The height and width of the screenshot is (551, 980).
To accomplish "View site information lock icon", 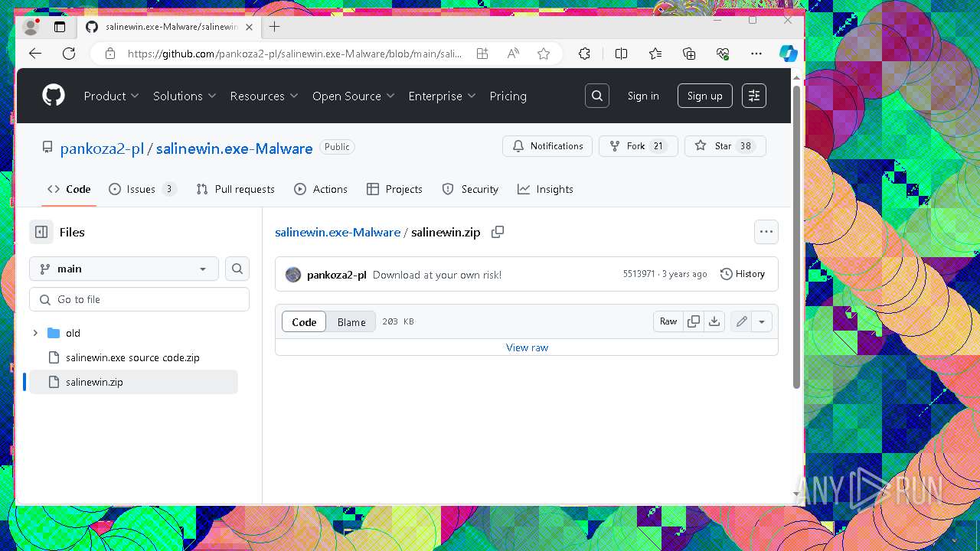I will click(110, 54).
